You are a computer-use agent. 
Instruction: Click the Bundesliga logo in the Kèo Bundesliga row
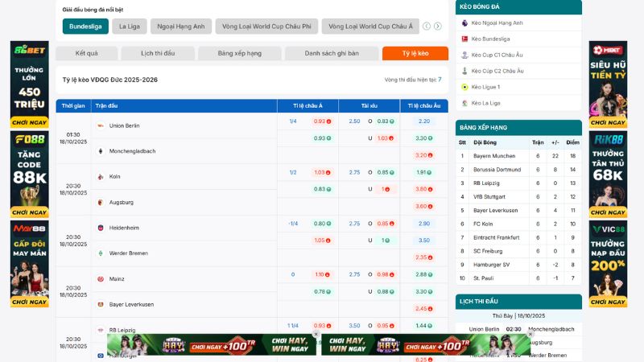pyautogui.click(x=464, y=39)
